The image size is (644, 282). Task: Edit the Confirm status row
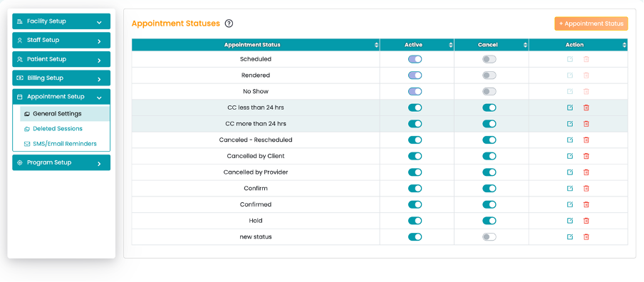point(570,189)
